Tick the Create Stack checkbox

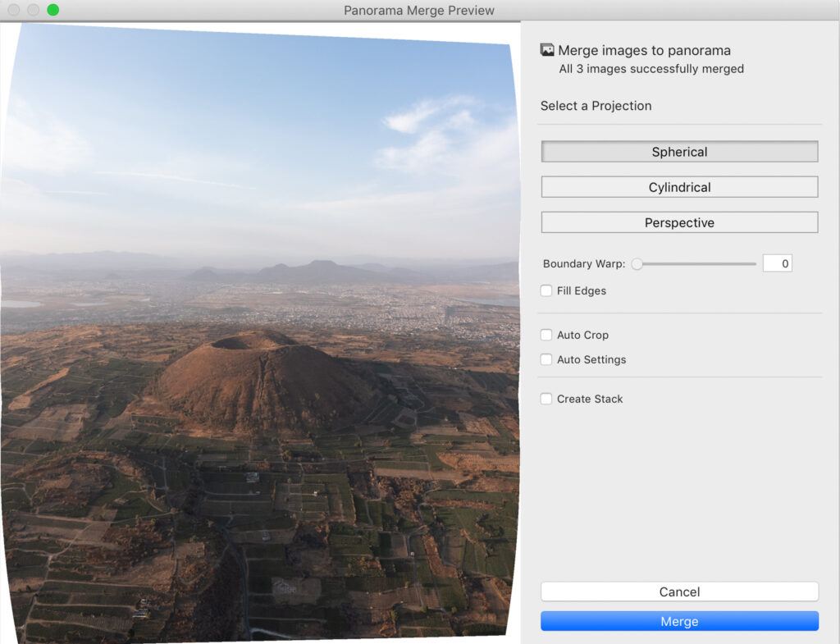tap(546, 399)
